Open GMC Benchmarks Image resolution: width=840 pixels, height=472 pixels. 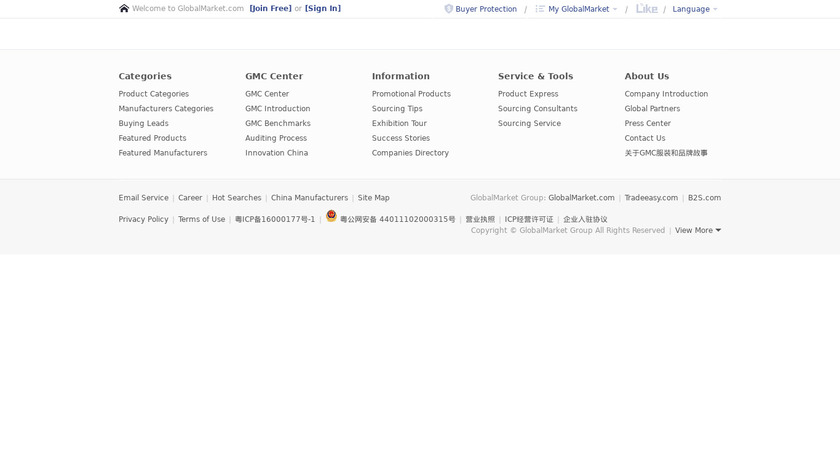click(x=278, y=123)
